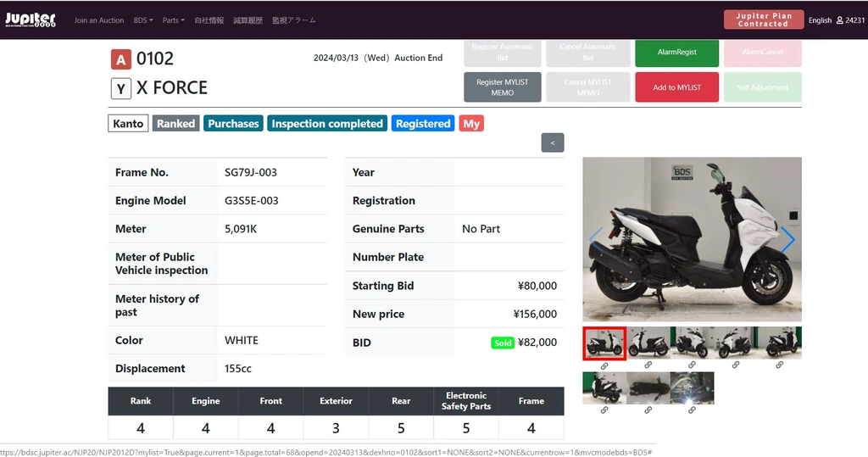Screen dimensions: 868x457
Task: Switch language via English link
Action: point(820,20)
